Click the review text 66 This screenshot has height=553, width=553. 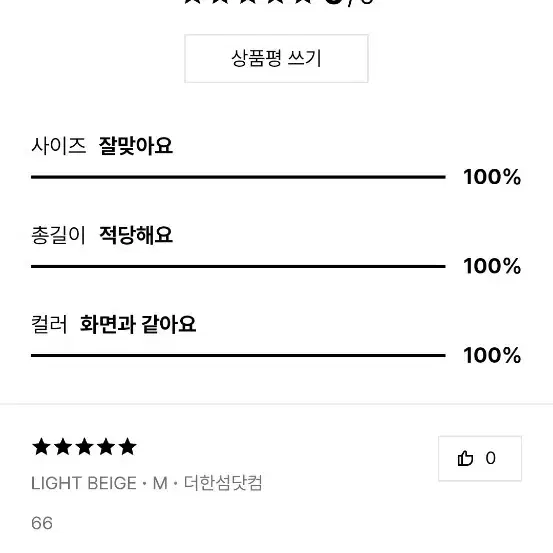click(x=42, y=523)
